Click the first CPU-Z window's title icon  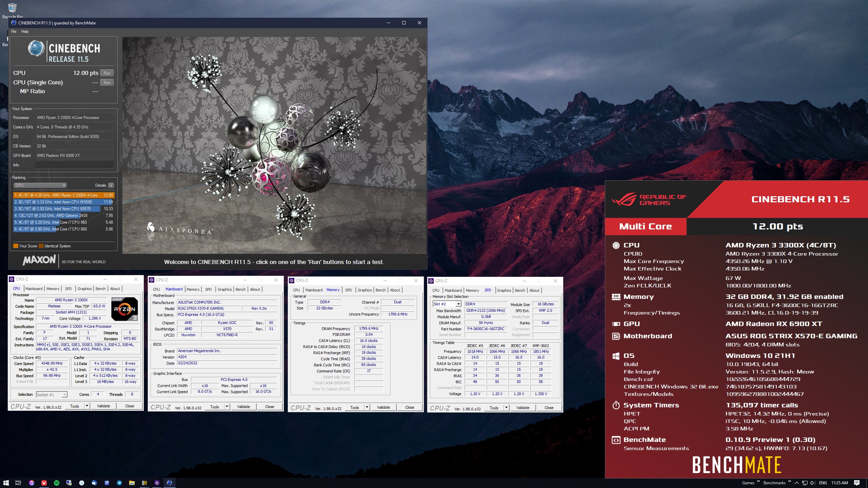tap(12, 279)
